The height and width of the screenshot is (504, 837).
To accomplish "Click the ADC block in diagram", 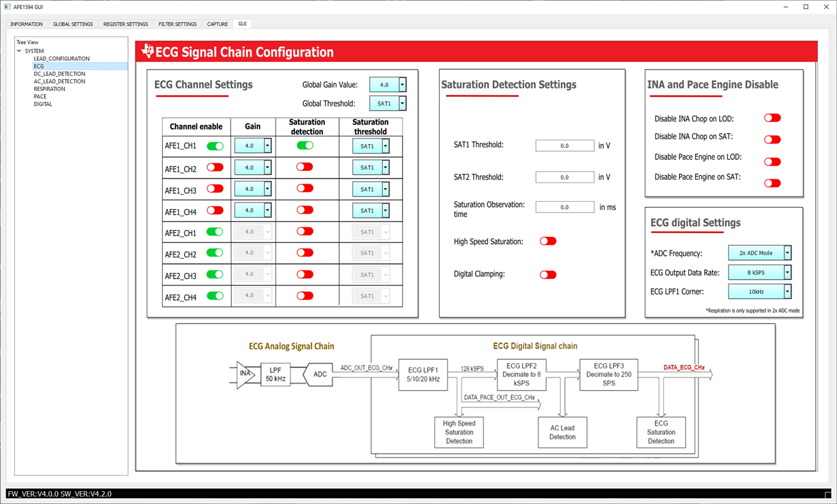I will point(317,375).
